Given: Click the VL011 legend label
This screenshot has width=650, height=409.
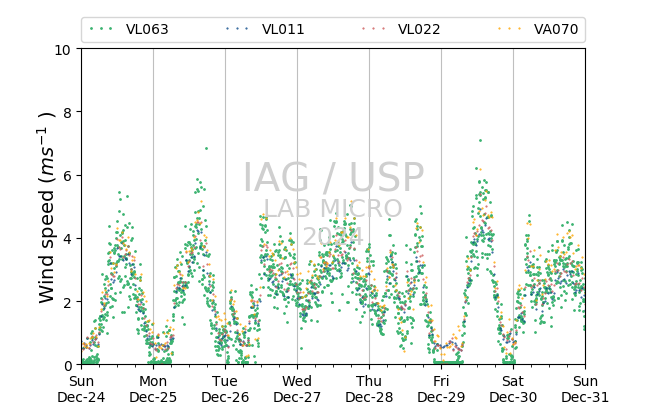Looking at the screenshot, I should [283, 29].
